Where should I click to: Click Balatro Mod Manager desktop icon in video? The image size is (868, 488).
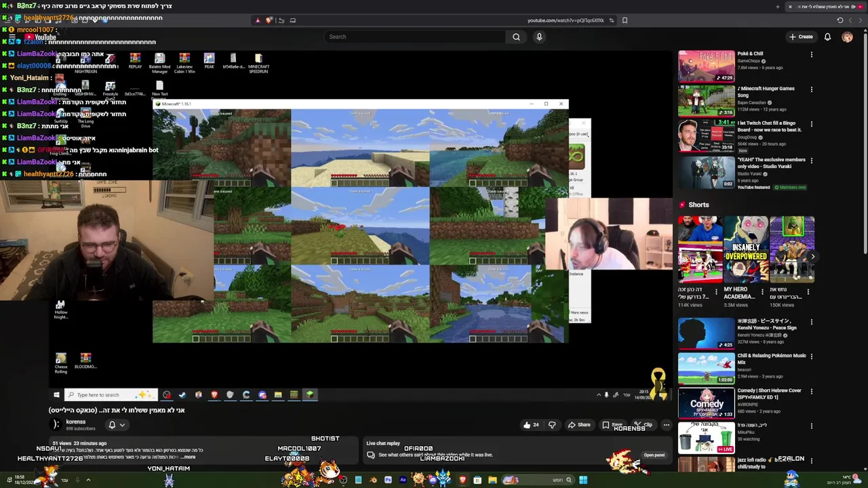pos(159,64)
